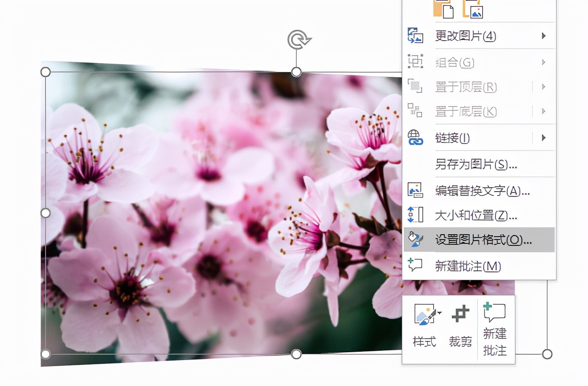This screenshot has width=588, height=386.
Task: Expand the 置于顶层 submenu arrow
Action: (x=543, y=87)
